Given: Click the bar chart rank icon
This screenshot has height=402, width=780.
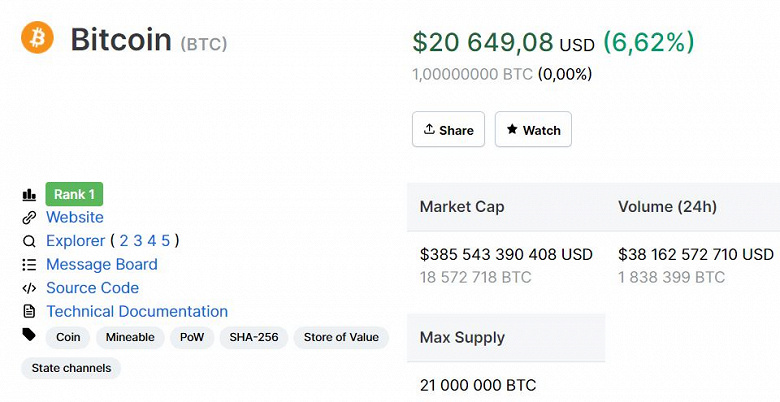Looking at the screenshot, I should click(29, 195).
